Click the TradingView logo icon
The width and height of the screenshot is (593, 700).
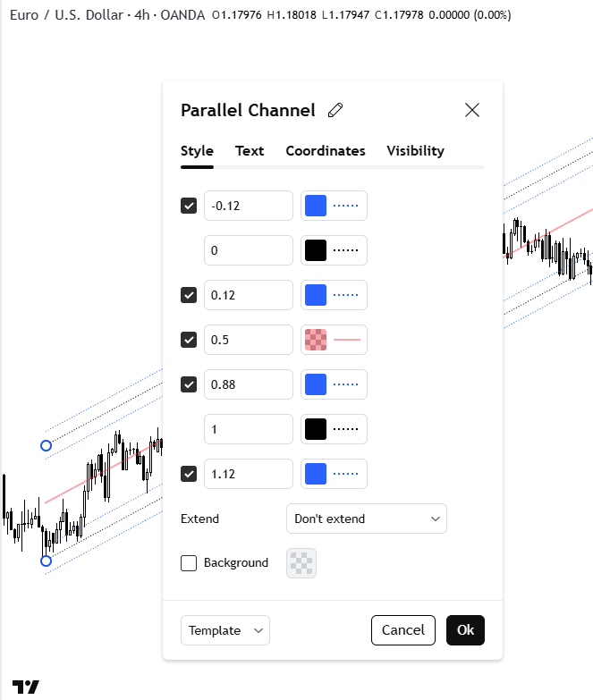click(28, 687)
